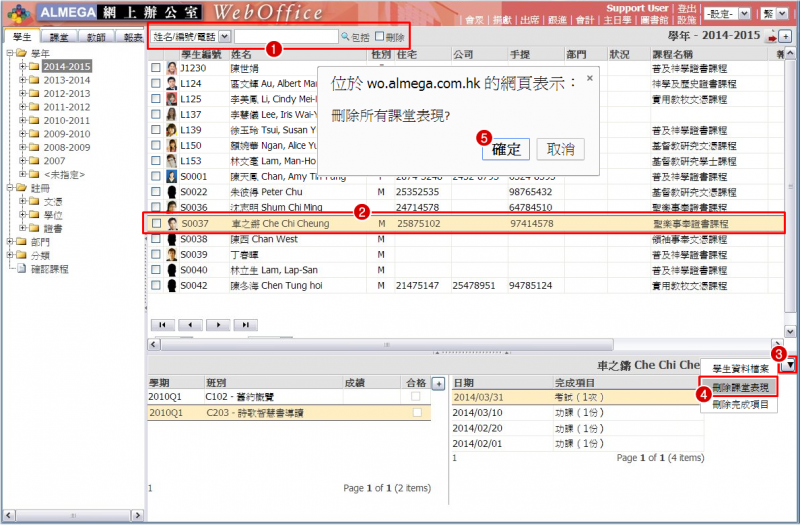This screenshot has width=800, height=525.
Task: Click photo thumbnail of student L150
Action: tap(171, 145)
